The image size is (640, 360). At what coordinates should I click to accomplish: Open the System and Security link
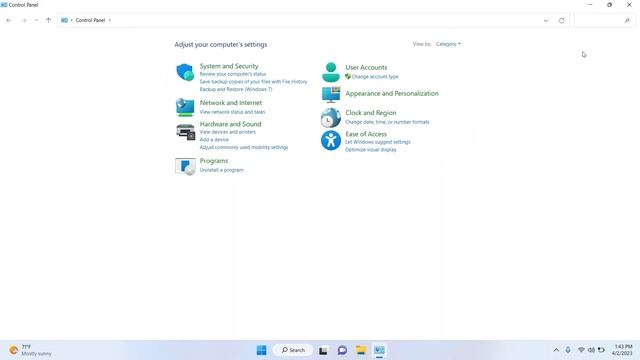tap(229, 66)
